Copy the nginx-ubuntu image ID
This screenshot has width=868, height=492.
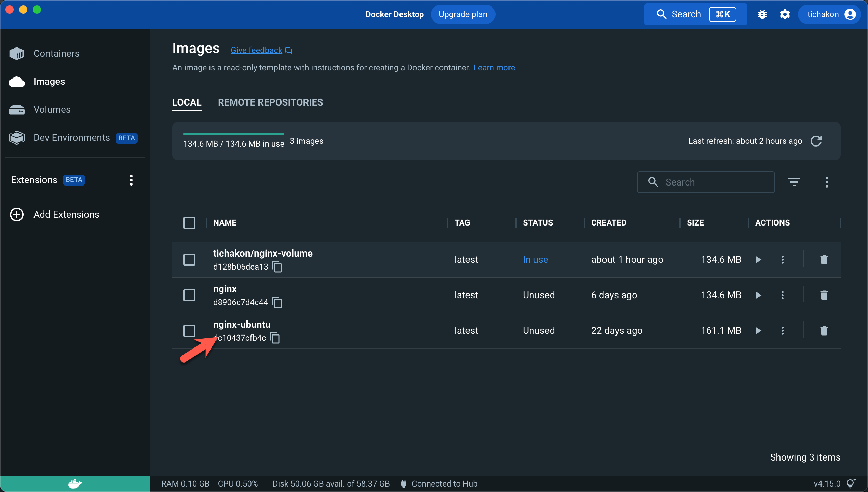275,338
